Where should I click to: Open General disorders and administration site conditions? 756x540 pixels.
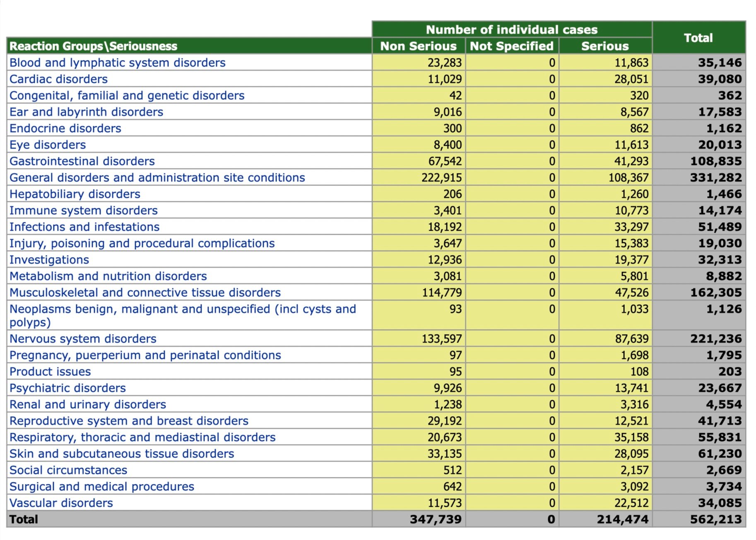click(x=157, y=178)
